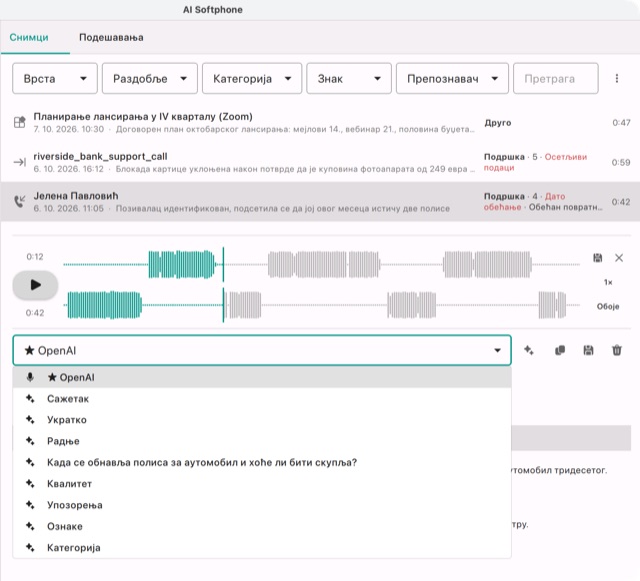Delete the transcript with the trash icon

pos(617,350)
